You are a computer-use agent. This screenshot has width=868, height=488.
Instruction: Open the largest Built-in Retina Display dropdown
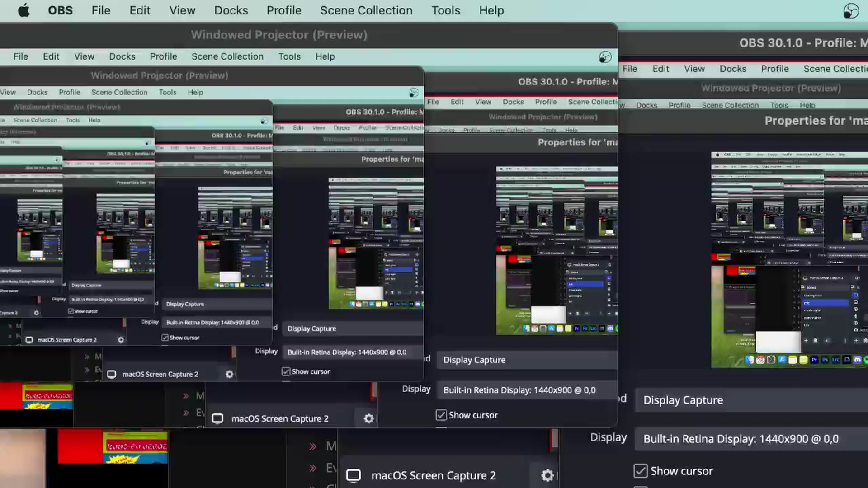coord(751,439)
